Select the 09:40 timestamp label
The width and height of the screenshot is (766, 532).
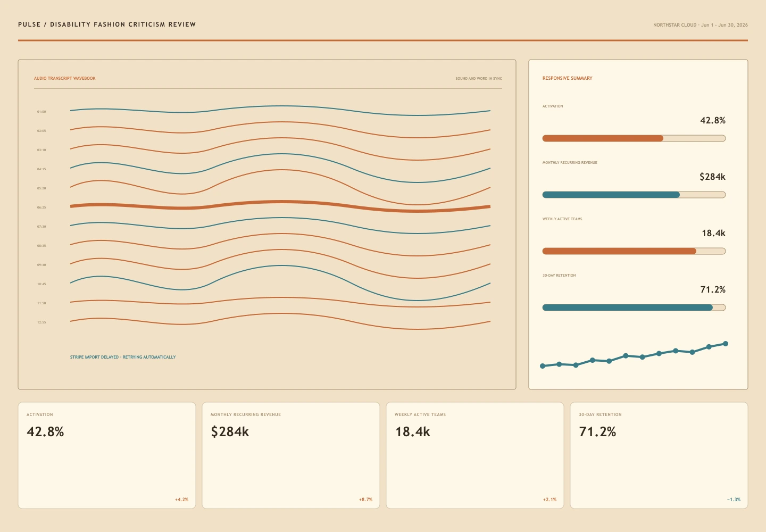pos(41,265)
